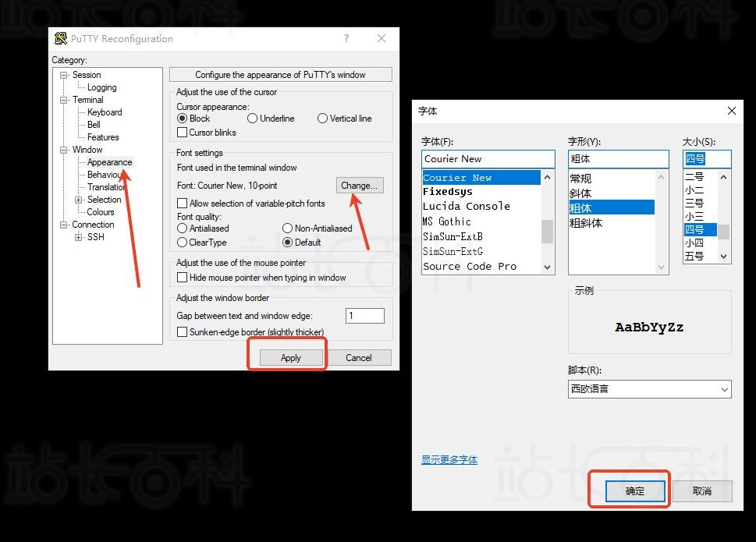
Task: Select the Underline cursor radio button
Action: click(252, 119)
